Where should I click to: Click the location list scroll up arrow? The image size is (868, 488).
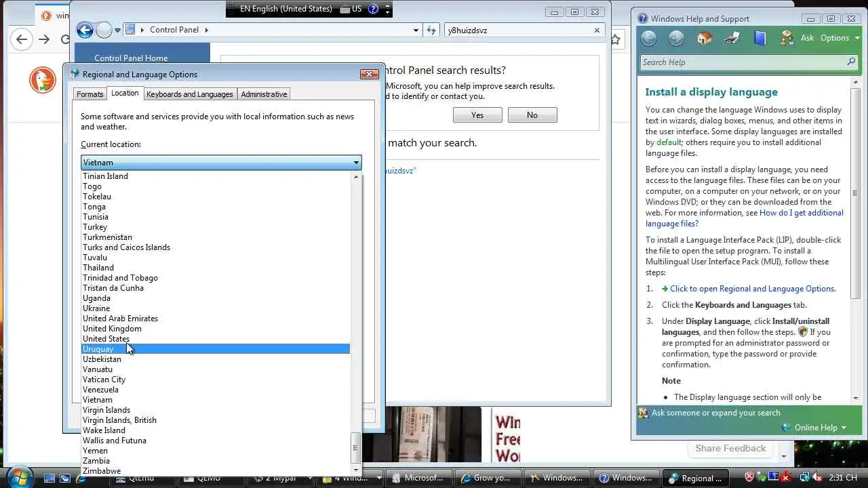coord(356,176)
